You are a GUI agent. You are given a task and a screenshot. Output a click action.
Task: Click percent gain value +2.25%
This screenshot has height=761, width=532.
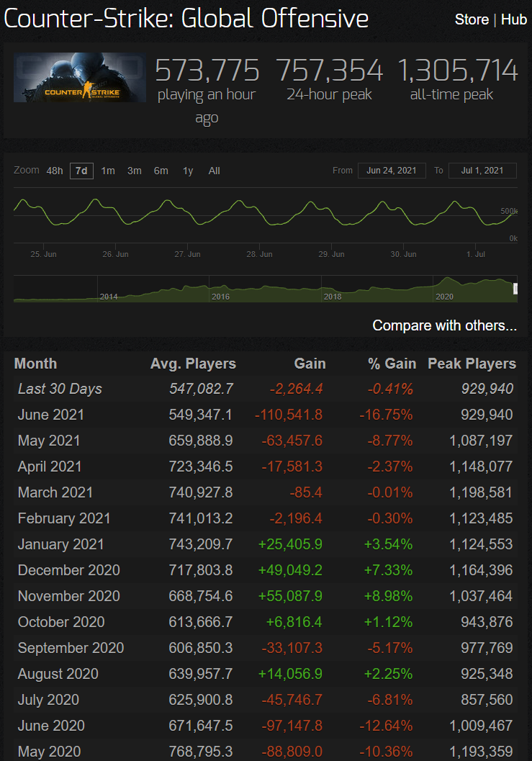pos(388,674)
